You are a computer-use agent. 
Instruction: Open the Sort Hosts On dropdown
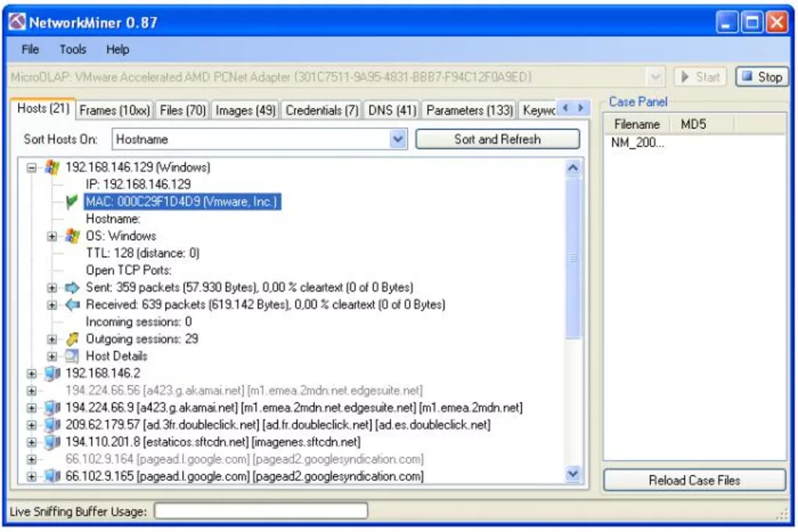coord(399,138)
